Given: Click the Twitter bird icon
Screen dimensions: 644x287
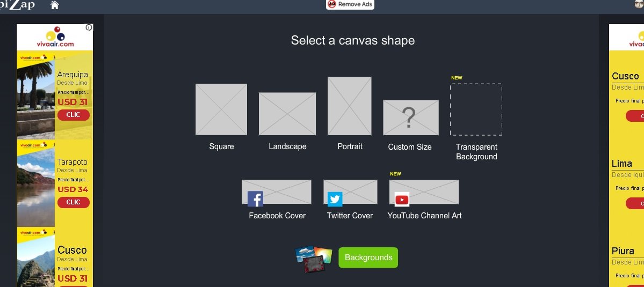Looking at the screenshot, I should pos(335,199).
